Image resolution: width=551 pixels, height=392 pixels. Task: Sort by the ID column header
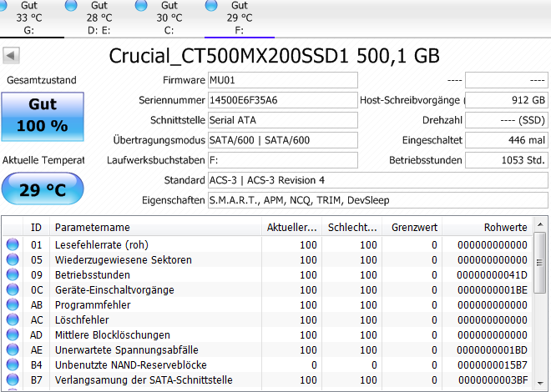tap(36, 228)
